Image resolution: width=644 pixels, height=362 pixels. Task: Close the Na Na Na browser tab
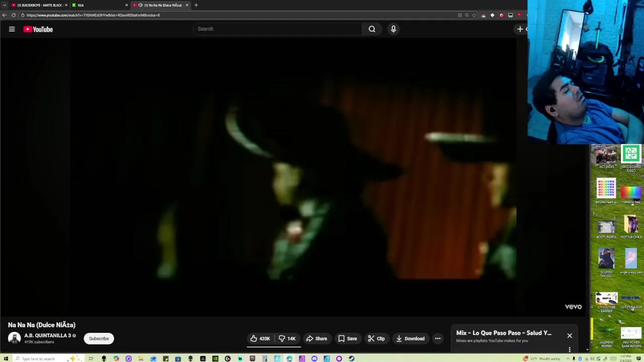click(x=187, y=5)
